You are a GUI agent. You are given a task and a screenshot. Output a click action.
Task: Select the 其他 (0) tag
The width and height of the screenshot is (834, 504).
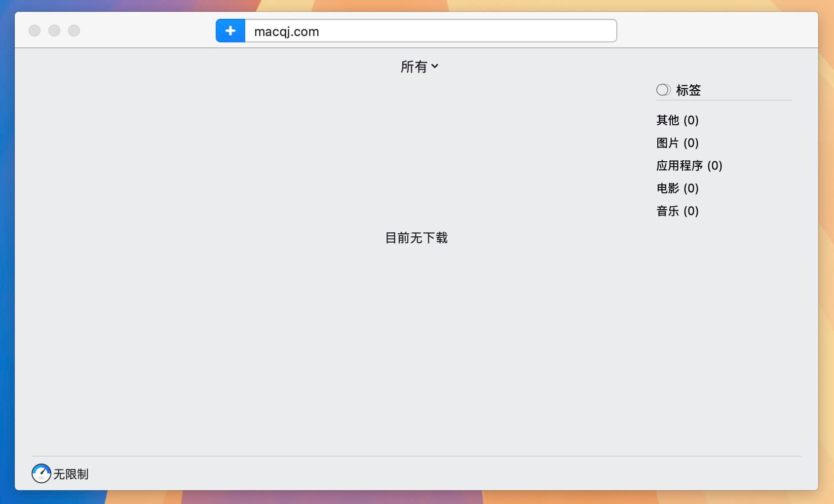[677, 120]
